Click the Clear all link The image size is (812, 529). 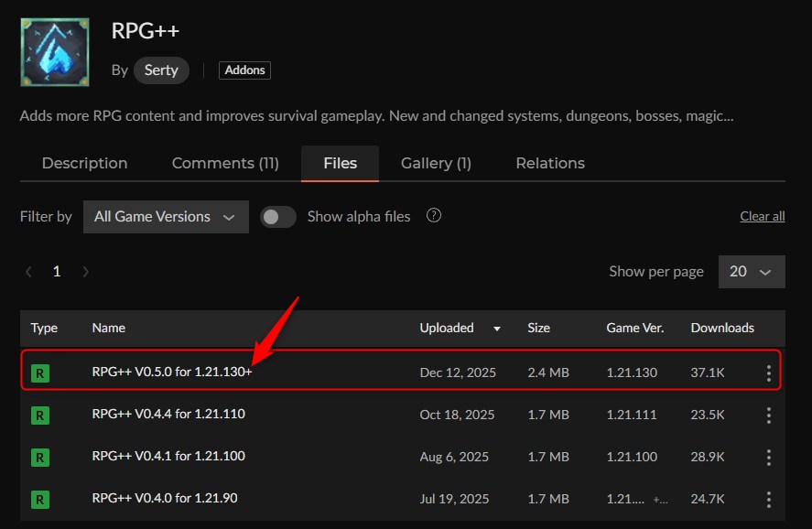click(762, 217)
